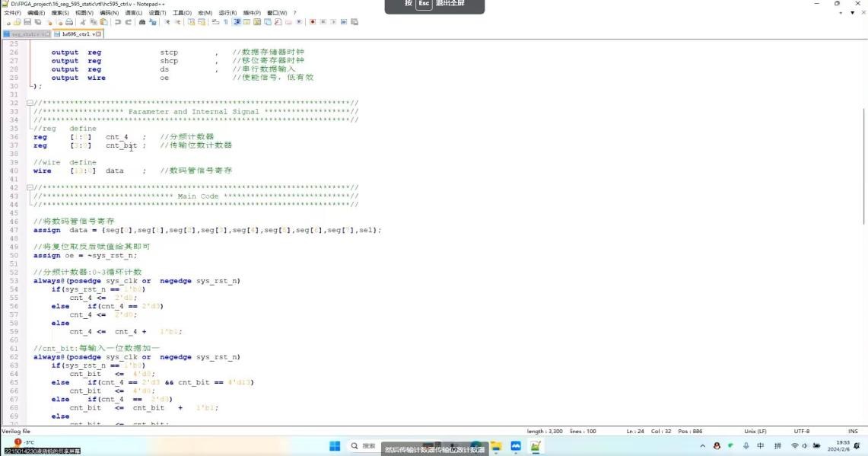Expand the system tray hidden icons chevron

[x=702, y=445]
